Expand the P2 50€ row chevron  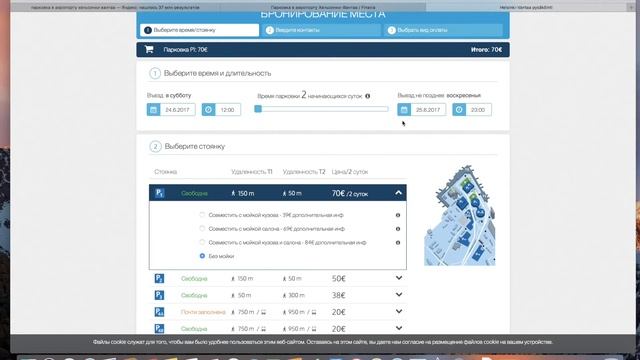(x=399, y=278)
